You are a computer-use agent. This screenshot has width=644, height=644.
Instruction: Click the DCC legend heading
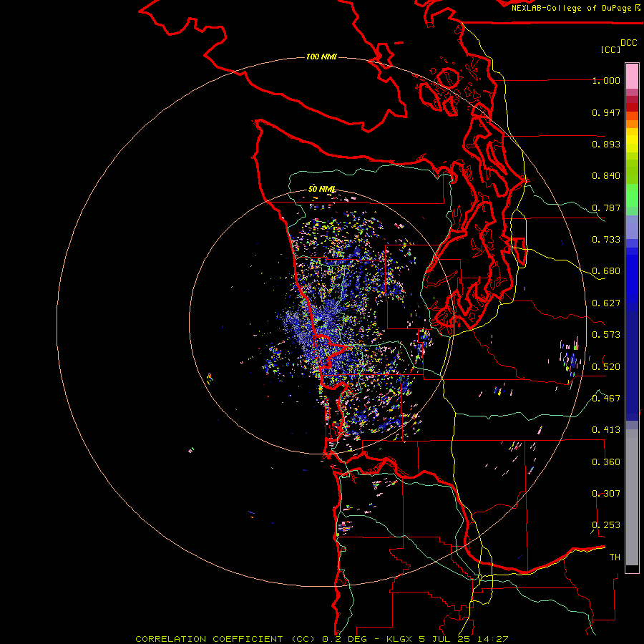pos(629,43)
